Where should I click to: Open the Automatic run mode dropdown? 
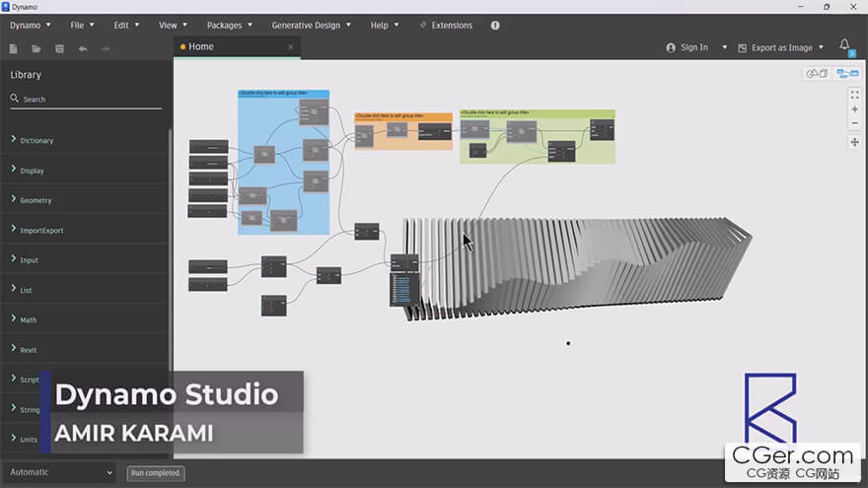pos(60,472)
